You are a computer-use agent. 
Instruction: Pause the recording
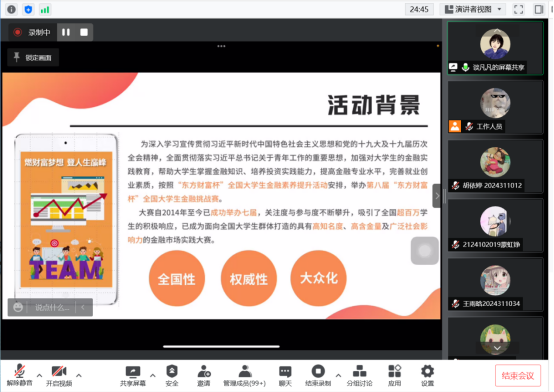point(66,32)
